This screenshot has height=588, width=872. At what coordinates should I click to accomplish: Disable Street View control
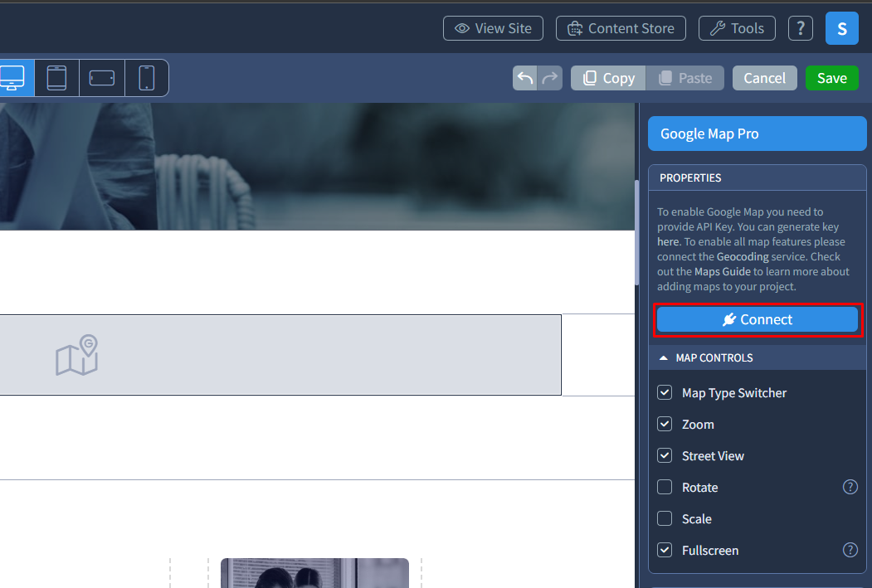click(665, 456)
